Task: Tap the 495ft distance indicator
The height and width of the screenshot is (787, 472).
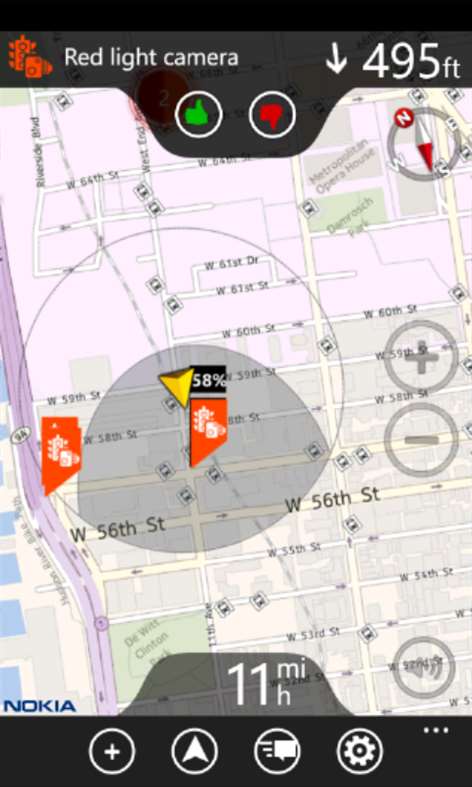Action: (393, 61)
